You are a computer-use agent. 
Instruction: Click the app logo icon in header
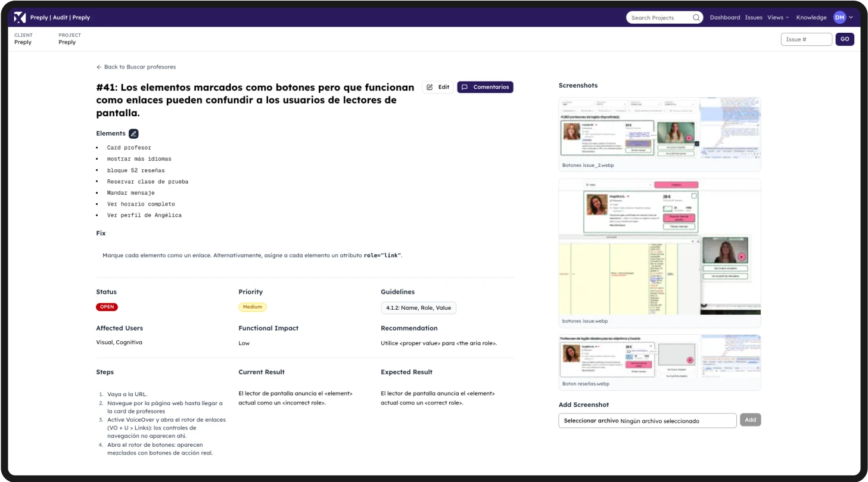(x=20, y=17)
